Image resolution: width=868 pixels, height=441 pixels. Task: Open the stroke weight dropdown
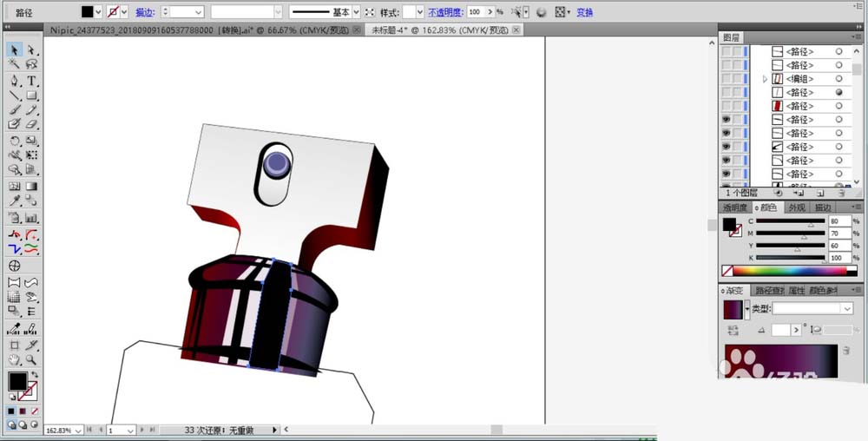[x=198, y=11]
